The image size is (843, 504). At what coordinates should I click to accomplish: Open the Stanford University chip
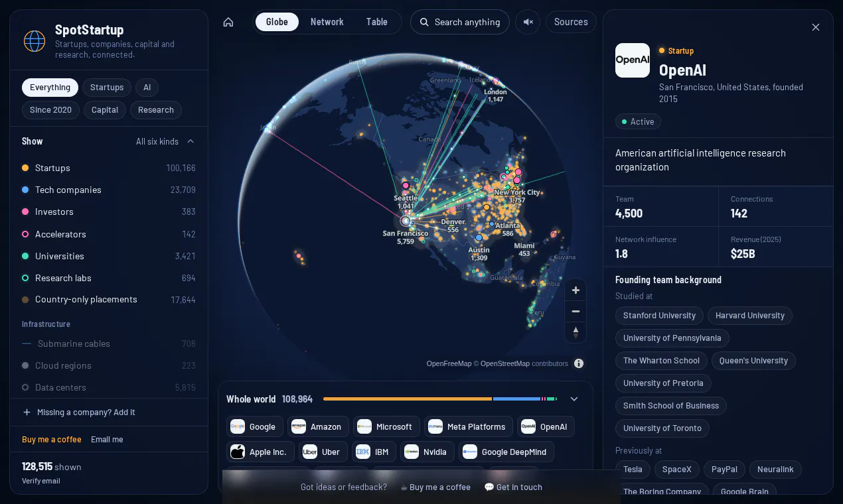659,316
